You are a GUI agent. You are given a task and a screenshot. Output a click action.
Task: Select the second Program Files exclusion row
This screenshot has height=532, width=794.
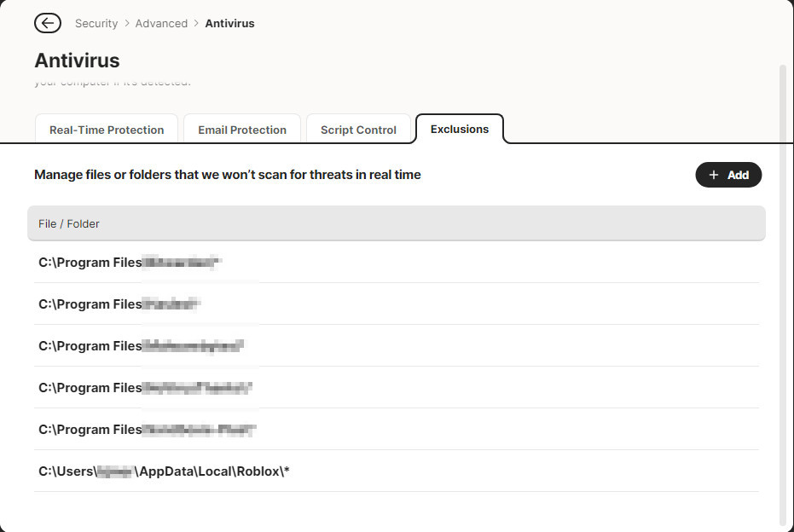tap(119, 304)
